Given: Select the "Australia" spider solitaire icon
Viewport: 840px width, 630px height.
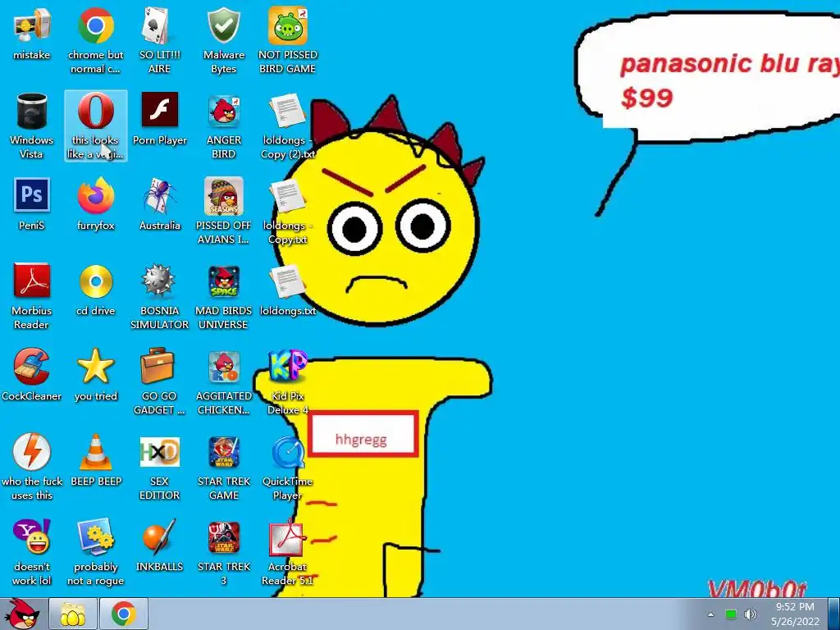Looking at the screenshot, I should [159, 197].
